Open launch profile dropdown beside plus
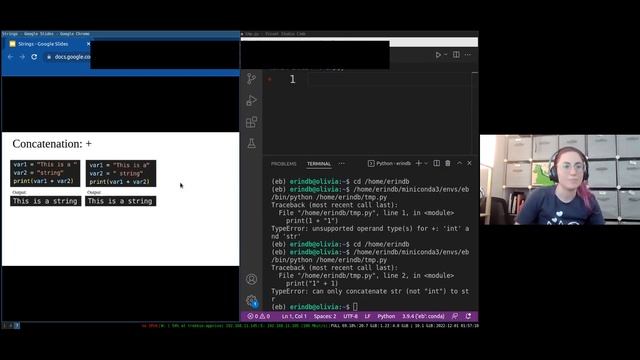This screenshot has height=360, width=640. pos(426,163)
